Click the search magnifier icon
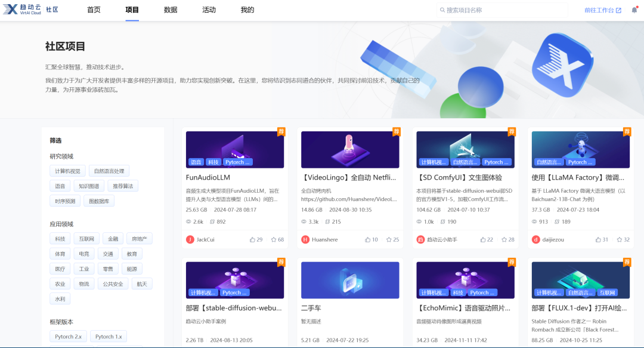644x348 pixels. (442, 10)
